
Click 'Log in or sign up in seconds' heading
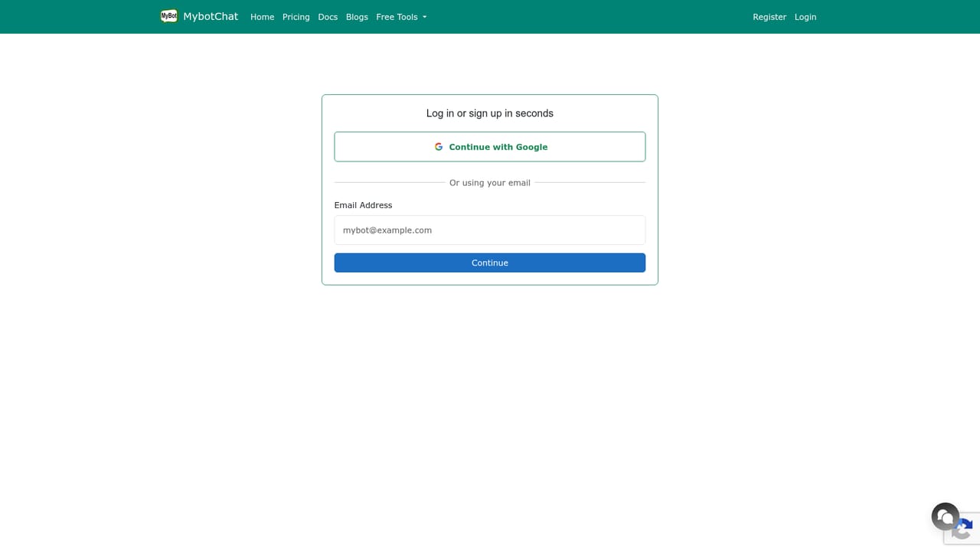(x=490, y=113)
